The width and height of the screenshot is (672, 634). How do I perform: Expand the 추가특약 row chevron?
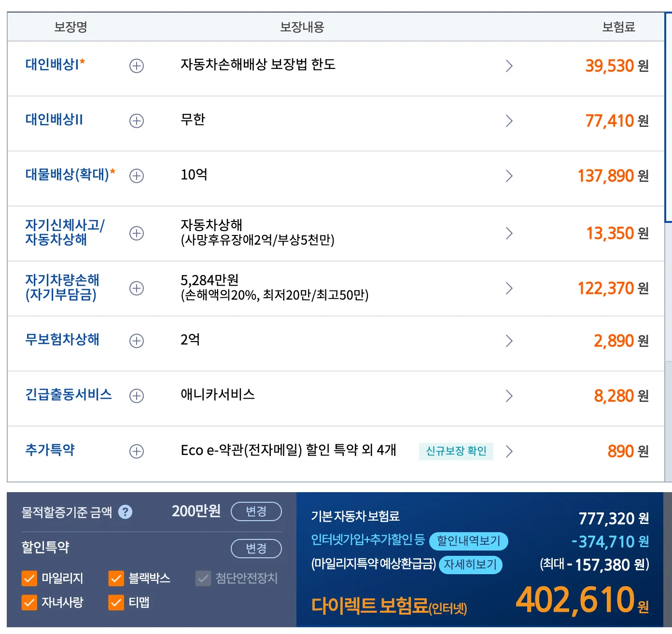[509, 451]
